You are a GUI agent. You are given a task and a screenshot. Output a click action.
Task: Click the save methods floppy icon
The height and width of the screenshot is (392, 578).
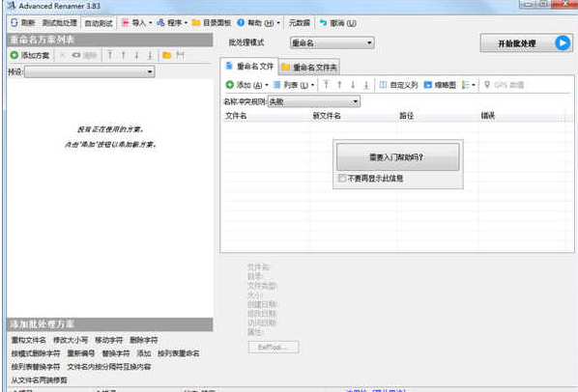pos(180,55)
